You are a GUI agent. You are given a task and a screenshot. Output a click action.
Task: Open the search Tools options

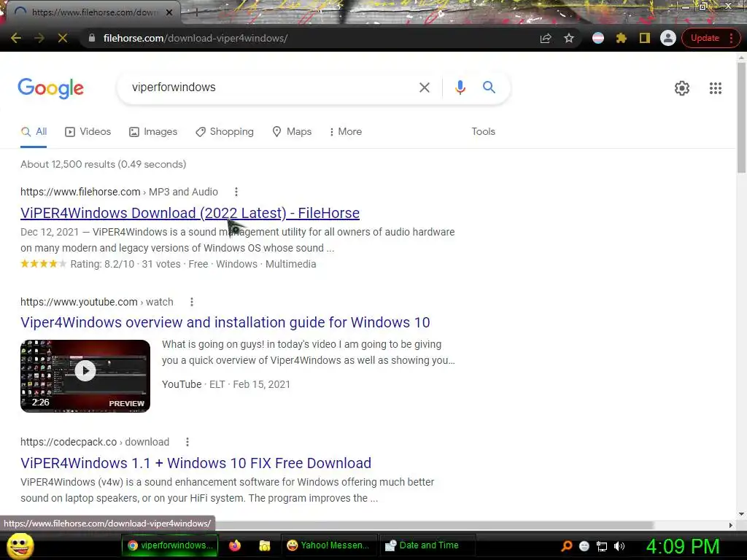483,132
